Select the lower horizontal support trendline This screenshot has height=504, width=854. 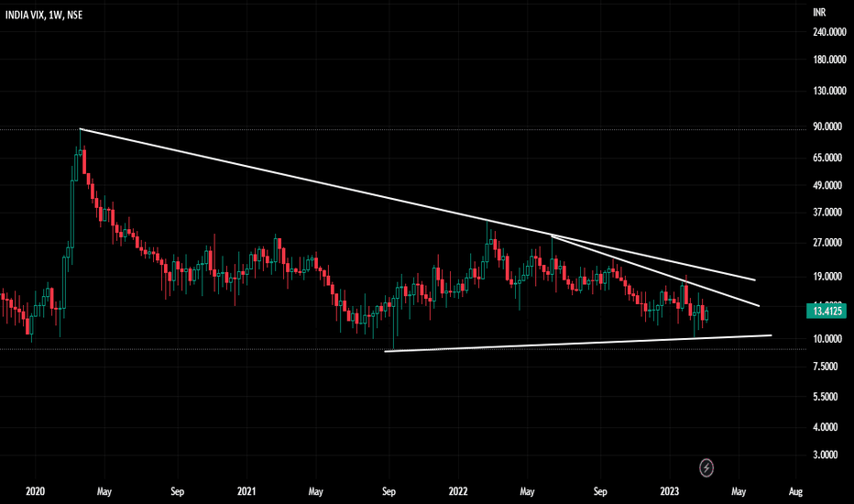577,344
